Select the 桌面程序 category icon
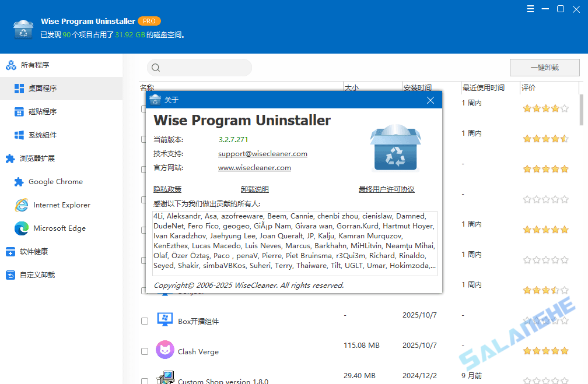 (x=19, y=88)
